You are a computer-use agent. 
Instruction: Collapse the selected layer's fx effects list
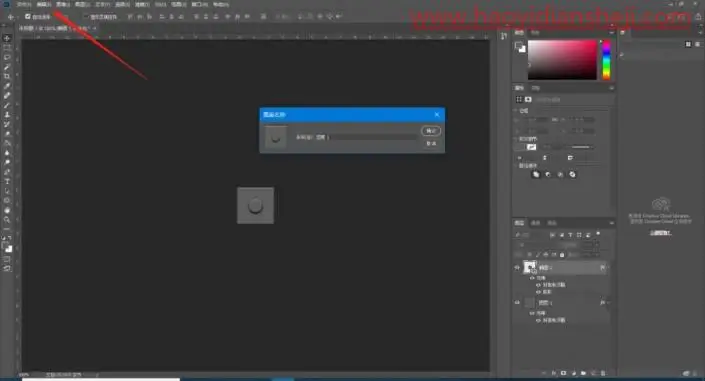(608, 268)
